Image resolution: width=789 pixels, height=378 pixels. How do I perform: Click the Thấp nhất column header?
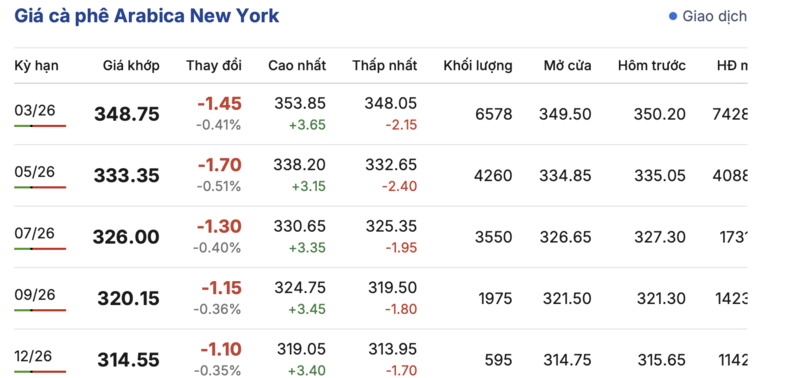(x=384, y=65)
